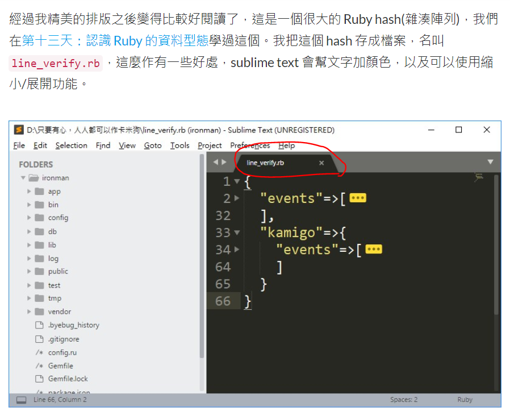Go to next tab with right arrow
Image resolution: width=510 pixels, height=420 pixels.
click(x=224, y=162)
